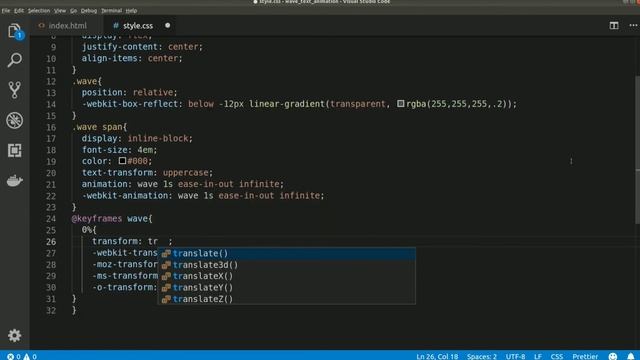Image resolution: width=640 pixels, height=360 pixels.
Task: Click 'align-items: center;' on line 10
Action: tap(132, 58)
